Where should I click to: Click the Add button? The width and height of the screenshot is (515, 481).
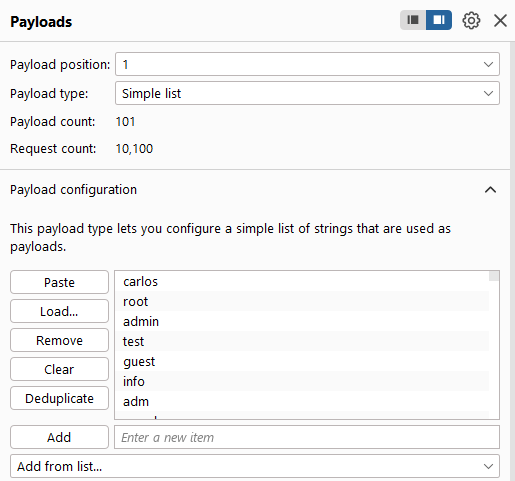tap(59, 437)
